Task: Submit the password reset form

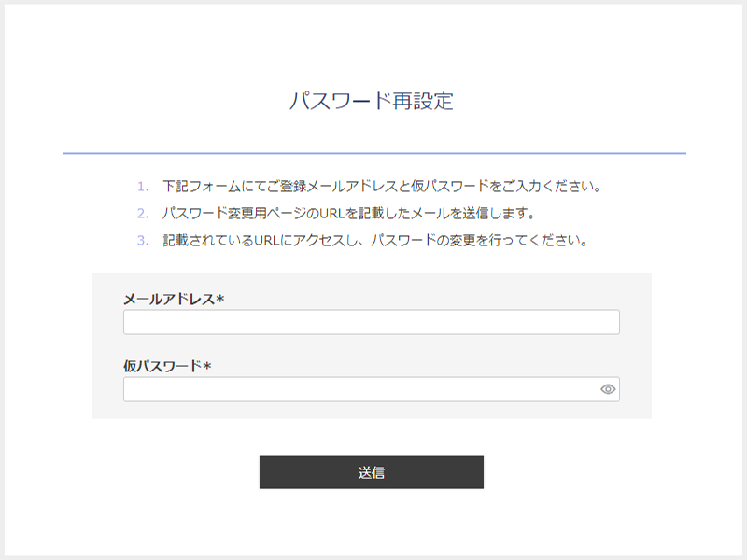Action: [372, 470]
